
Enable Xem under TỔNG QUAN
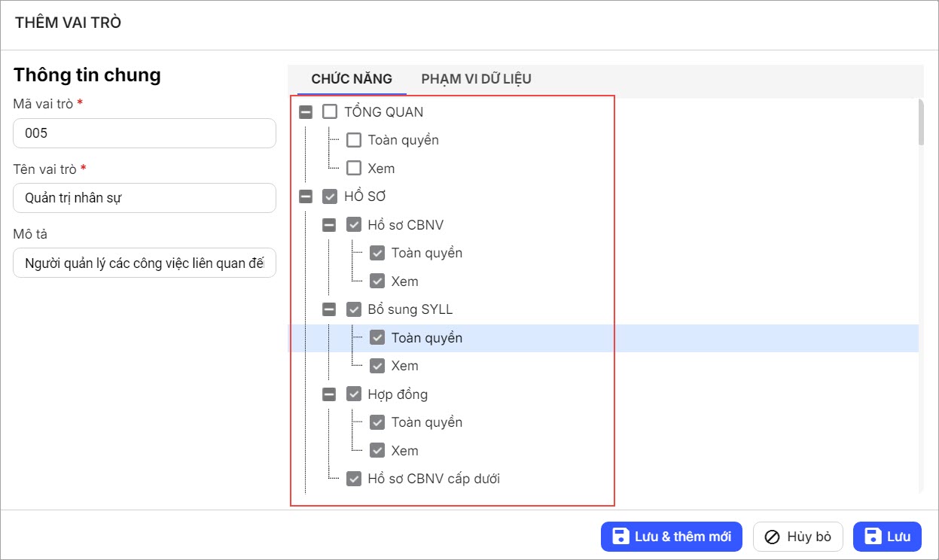pyautogui.click(x=354, y=169)
